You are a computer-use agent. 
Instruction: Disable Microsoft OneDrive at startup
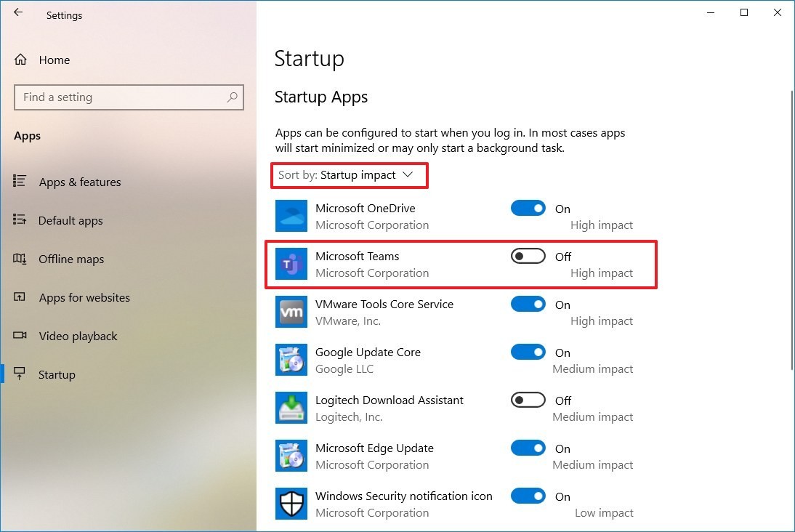click(x=528, y=208)
